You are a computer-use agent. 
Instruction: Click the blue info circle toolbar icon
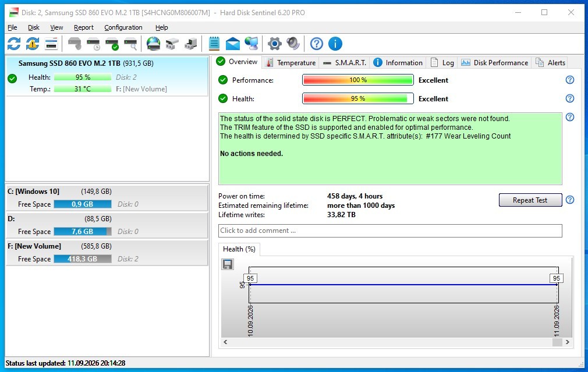[x=335, y=44]
